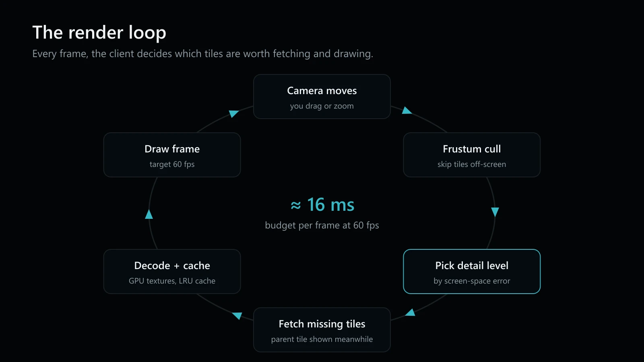This screenshot has width=644, height=362.
Task: Click the "you drag or zoom" subtext
Action: tap(322, 106)
